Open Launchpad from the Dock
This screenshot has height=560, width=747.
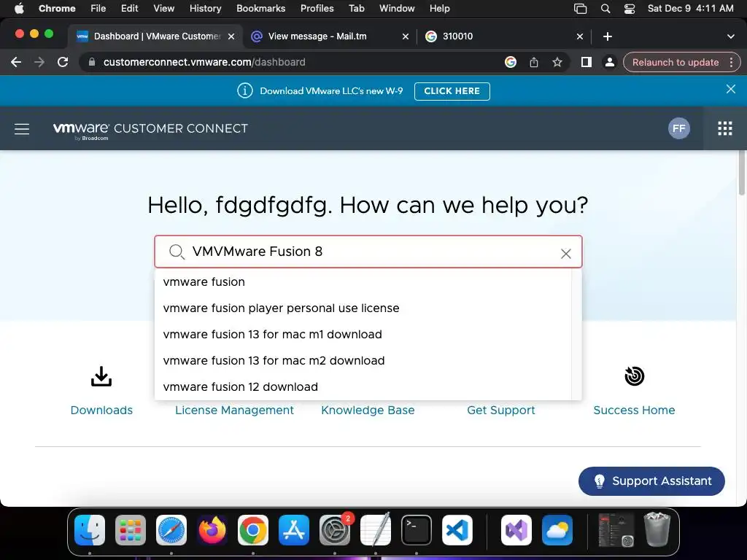tap(131, 529)
